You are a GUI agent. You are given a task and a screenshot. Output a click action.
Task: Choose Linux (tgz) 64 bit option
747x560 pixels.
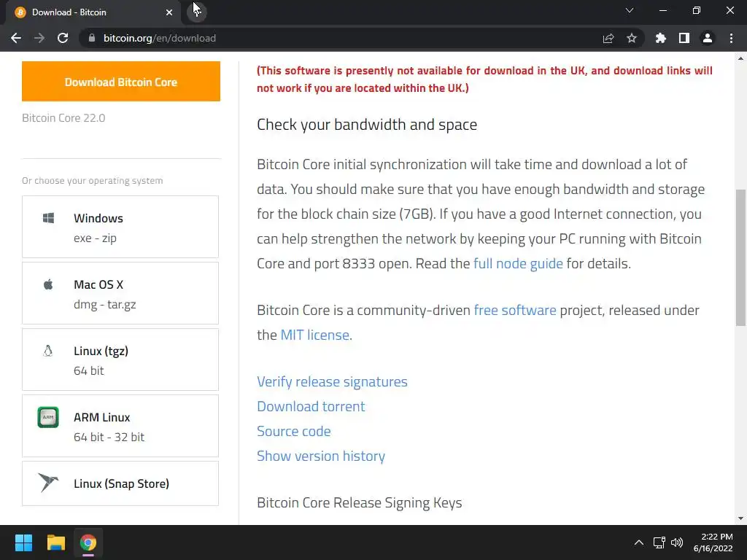[120, 359]
